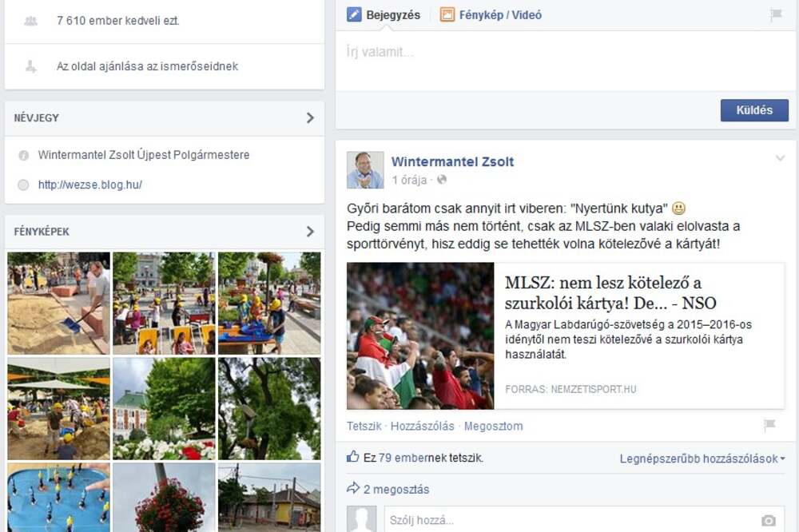Click Az oldal ajánlása az ismerőseidnek

click(147, 66)
